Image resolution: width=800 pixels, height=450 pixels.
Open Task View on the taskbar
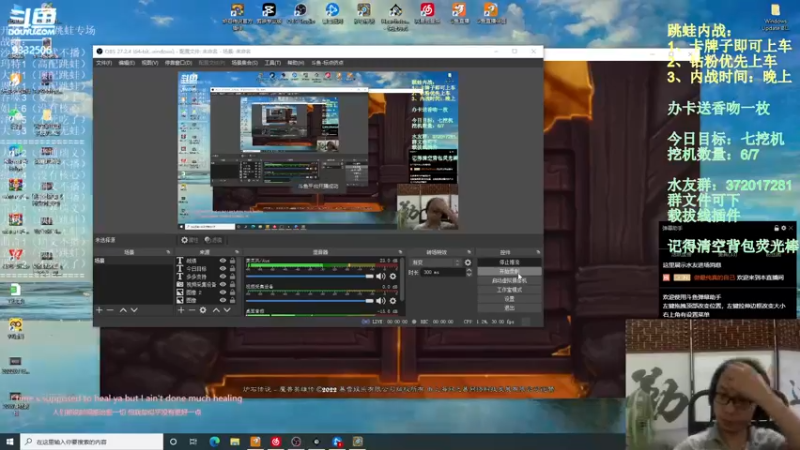(193, 441)
